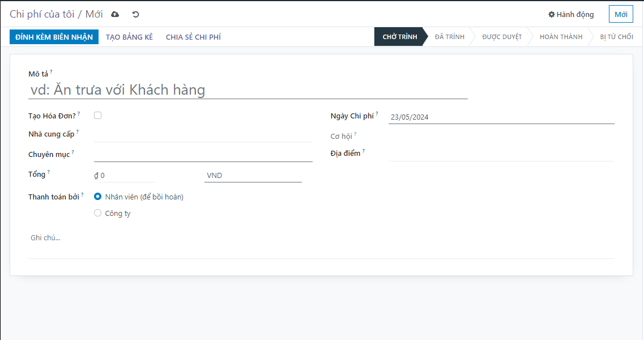The width and height of the screenshot is (644, 340).
Task: Select the BỊ TỪ CHỐI status stage
Action: point(616,37)
